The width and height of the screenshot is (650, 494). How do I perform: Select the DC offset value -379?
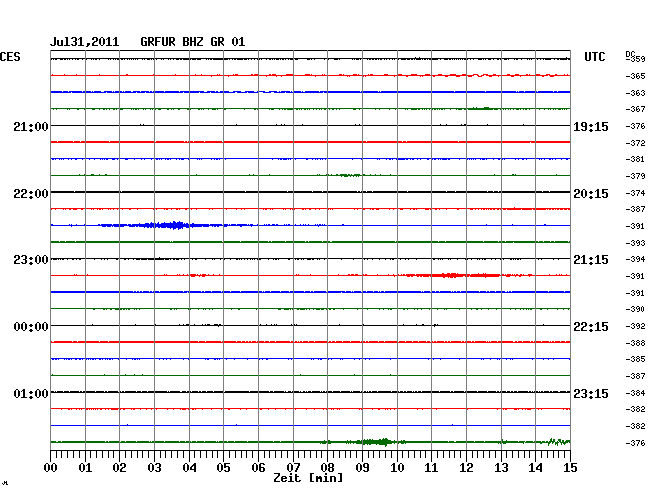(x=635, y=176)
